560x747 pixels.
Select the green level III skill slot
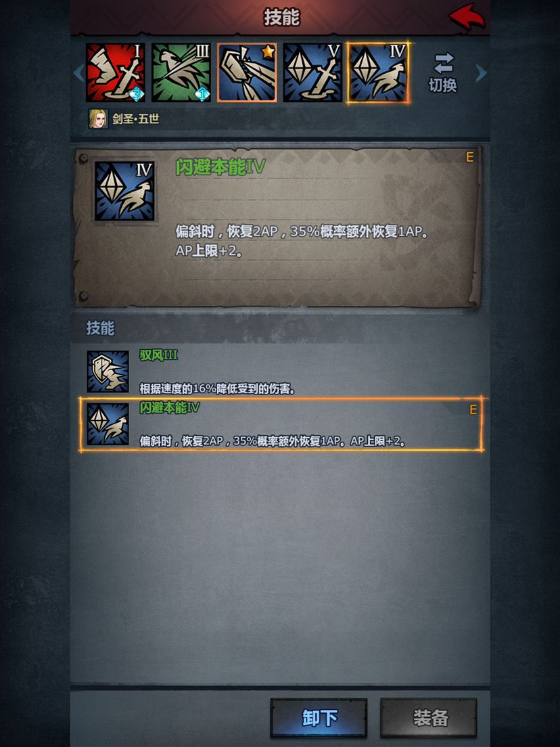tap(181, 72)
